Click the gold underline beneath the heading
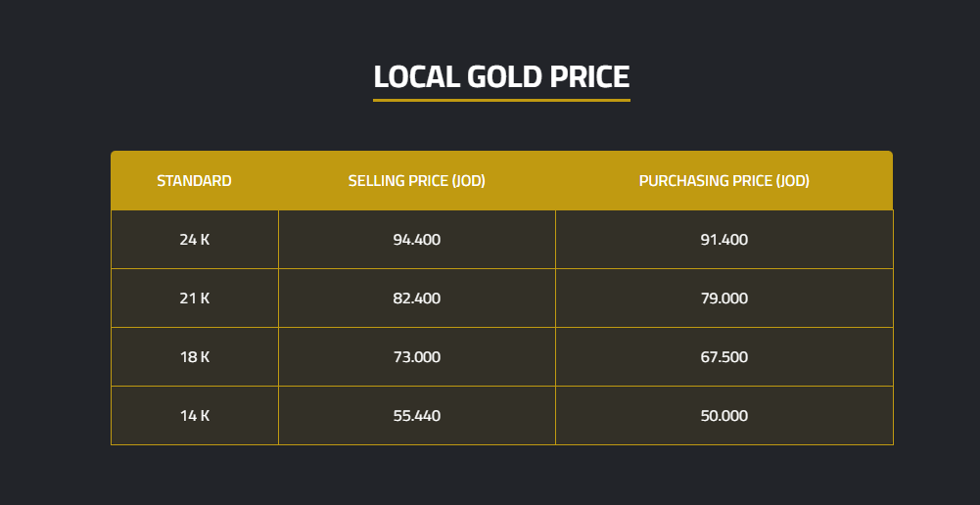The height and width of the screenshot is (505, 980). point(501,100)
